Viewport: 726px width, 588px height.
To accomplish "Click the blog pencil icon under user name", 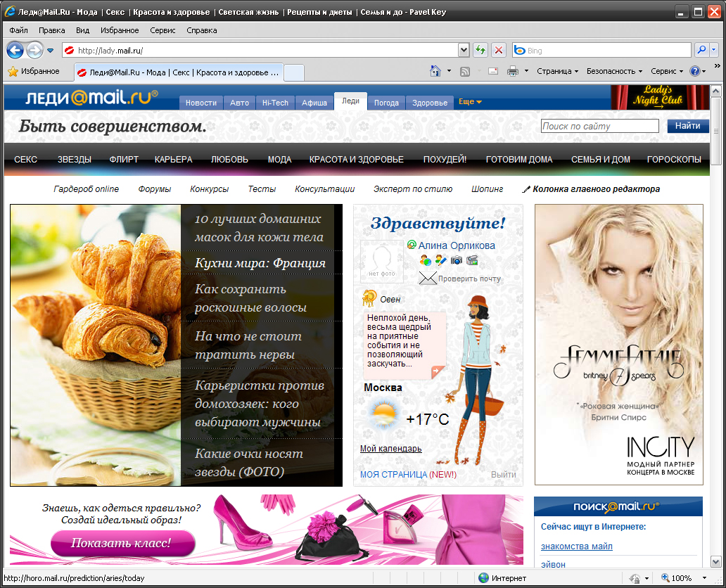I will 441,260.
